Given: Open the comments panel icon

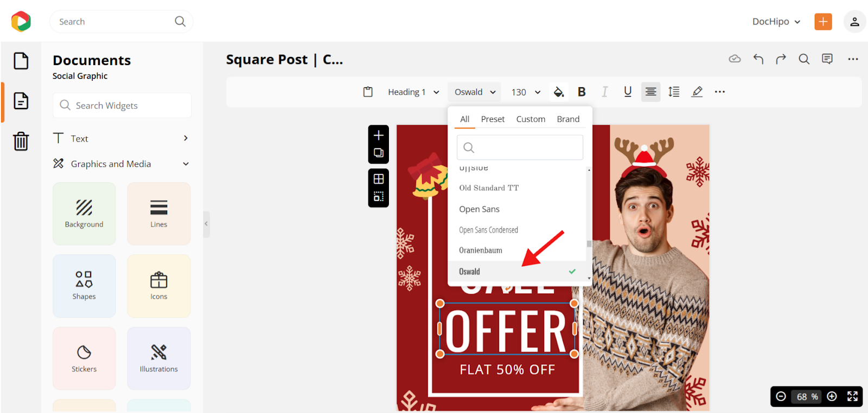Looking at the screenshot, I should [x=827, y=59].
